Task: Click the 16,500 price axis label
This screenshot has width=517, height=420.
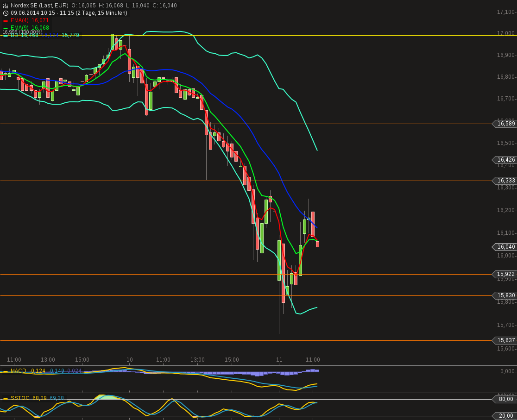Action: point(506,143)
